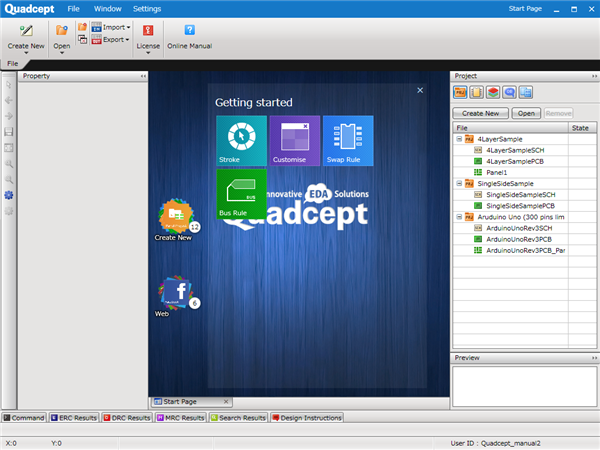
Task: Select ArduinoUnoRev3PCB in project tree
Action: pyautogui.click(x=518, y=239)
